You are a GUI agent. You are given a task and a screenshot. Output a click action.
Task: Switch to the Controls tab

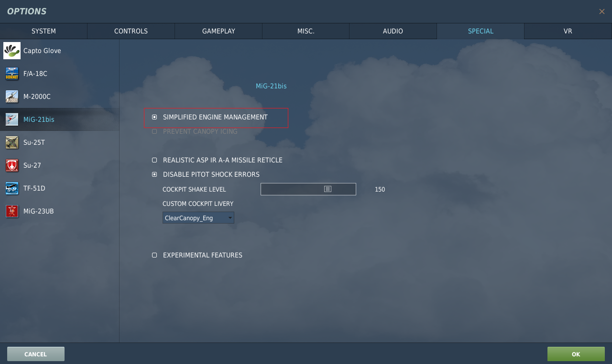click(x=131, y=31)
